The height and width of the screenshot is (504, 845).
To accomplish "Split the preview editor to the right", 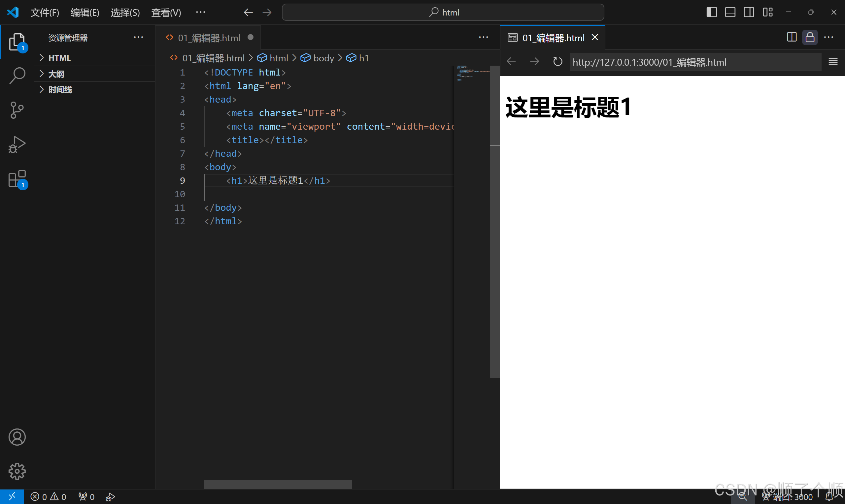I will (792, 37).
